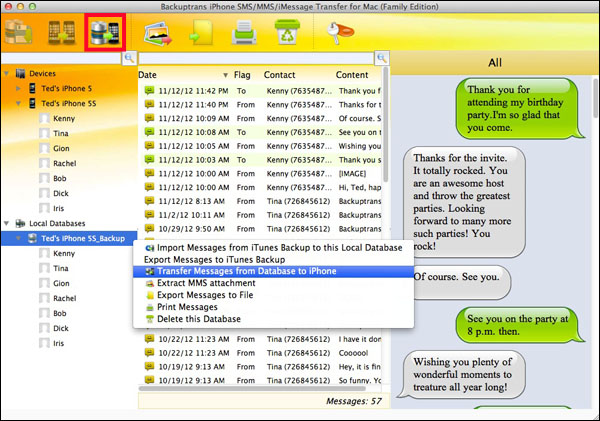
Task: Click the 'Of course. See you.' bubble
Action: [x=461, y=282]
